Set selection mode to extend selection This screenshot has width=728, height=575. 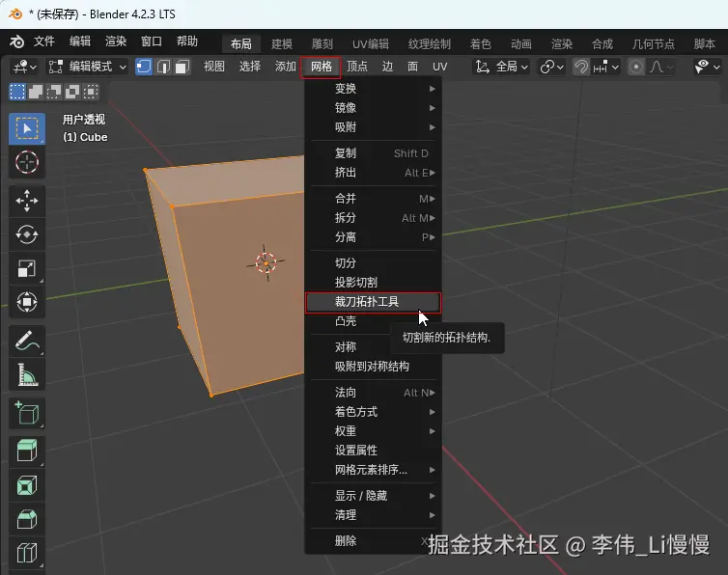coord(36,92)
